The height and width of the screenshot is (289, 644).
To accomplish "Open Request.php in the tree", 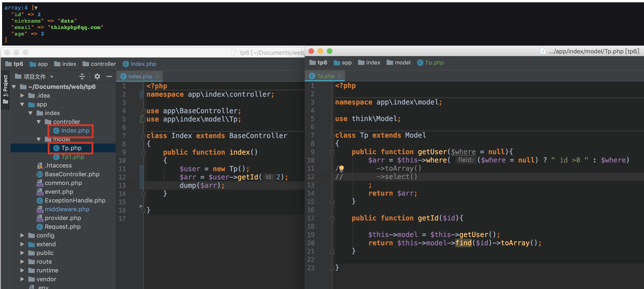I will [59, 227].
